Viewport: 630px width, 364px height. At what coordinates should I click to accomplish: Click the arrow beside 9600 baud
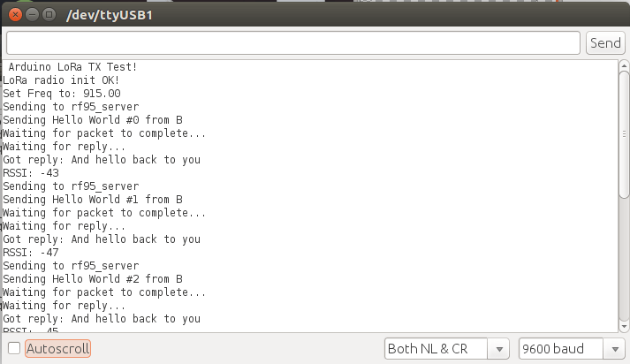pos(615,349)
